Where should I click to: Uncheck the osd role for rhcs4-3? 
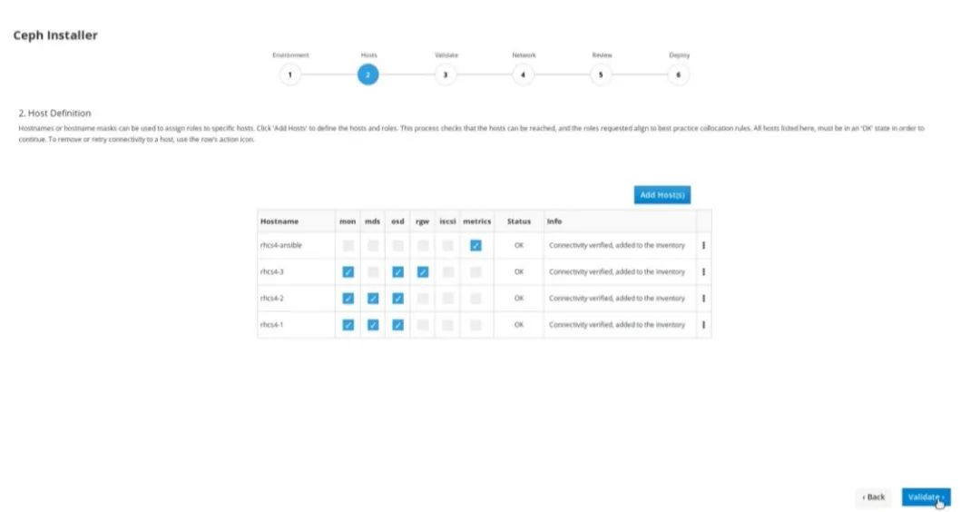coord(397,272)
